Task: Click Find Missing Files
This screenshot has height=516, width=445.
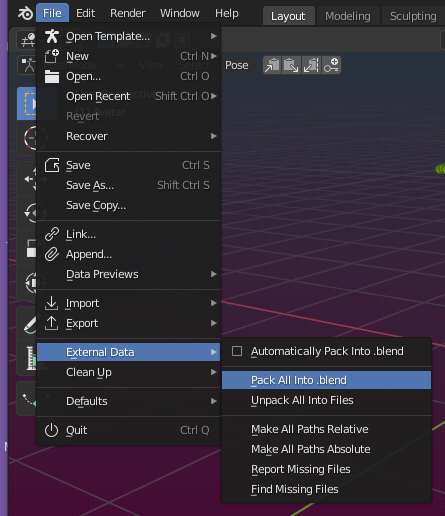Action: (326, 489)
